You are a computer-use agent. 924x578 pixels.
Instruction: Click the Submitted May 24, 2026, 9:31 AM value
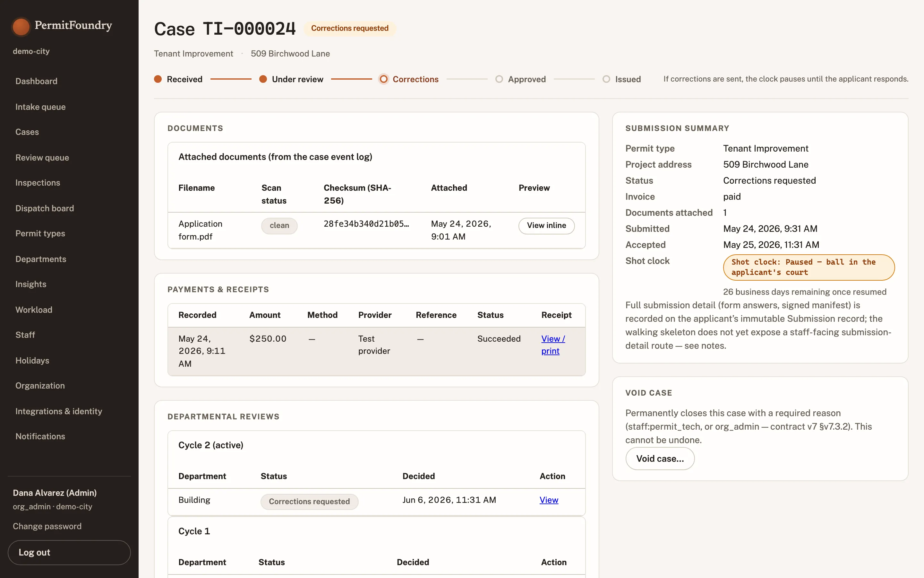[770, 229]
